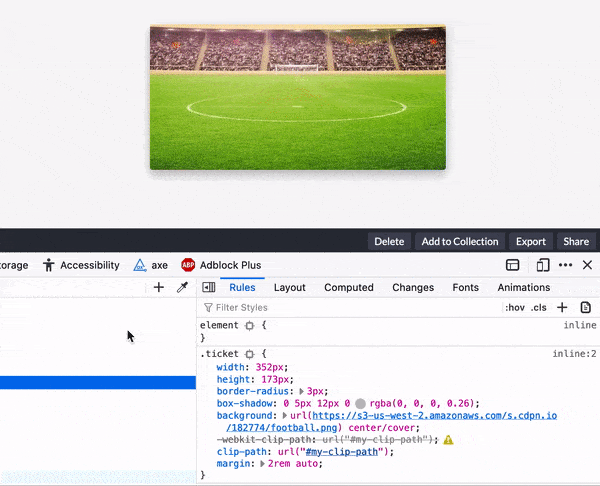Open the Computed tab
Viewport: 600px width, 486px height.
[349, 287]
